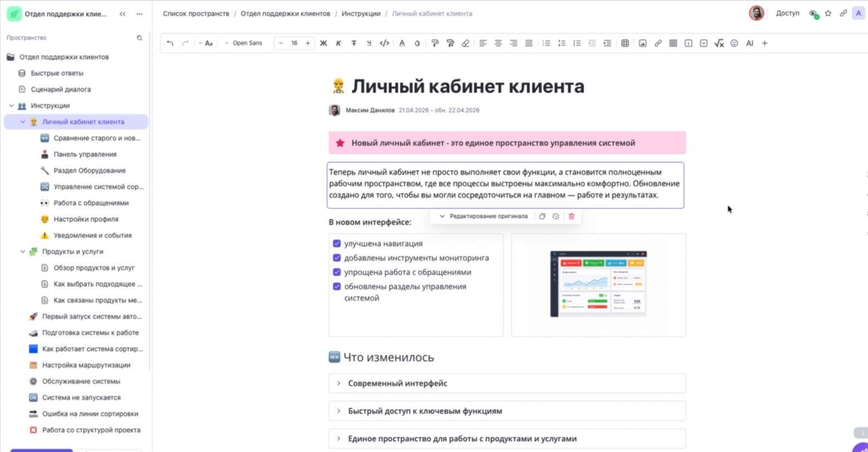Insert columns layout
The height and width of the screenshot is (452, 868).
pos(673,43)
